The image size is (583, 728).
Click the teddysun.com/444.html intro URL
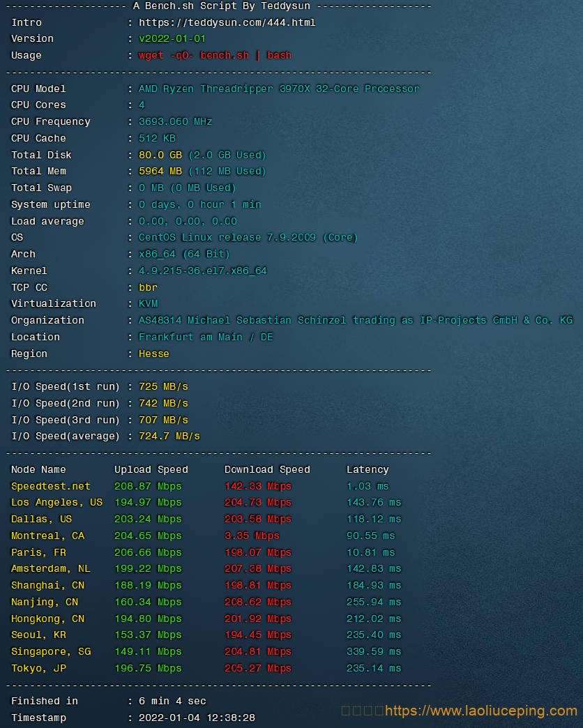coord(227,22)
